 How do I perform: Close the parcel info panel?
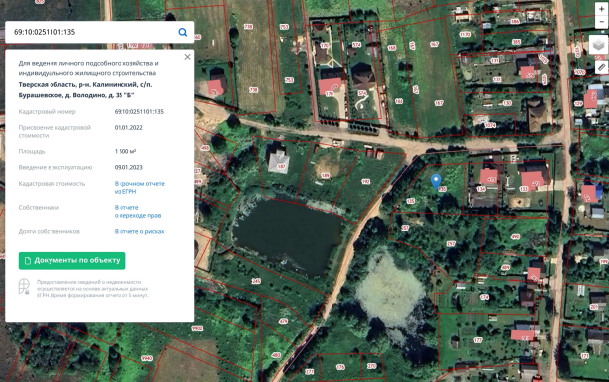[x=187, y=57]
